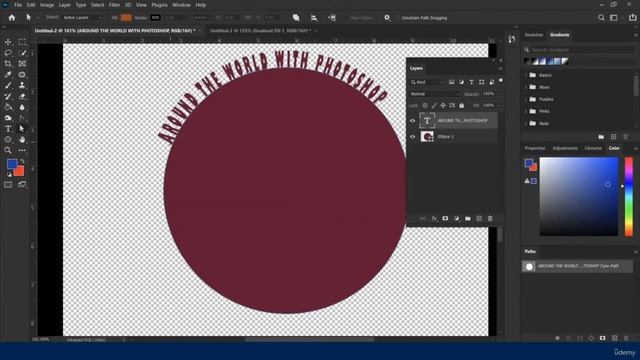The height and width of the screenshot is (360, 640).
Task: Open the File menu
Action: pyautogui.click(x=18, y=5)
